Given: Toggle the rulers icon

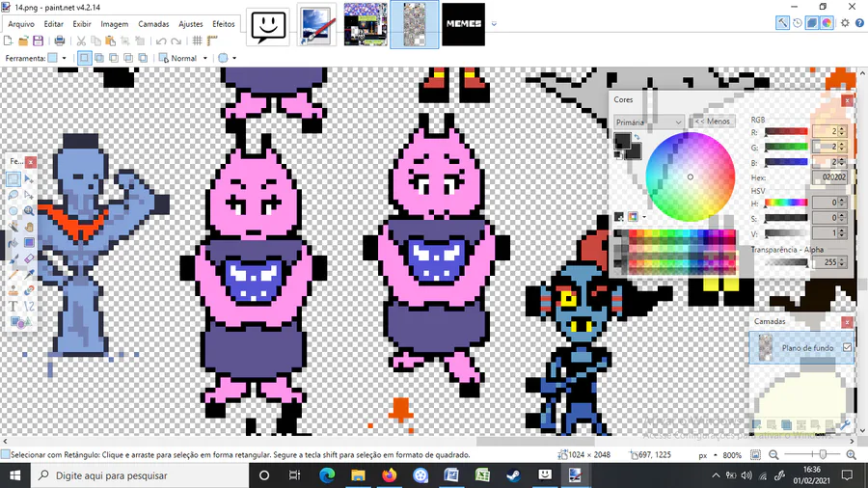Looking at the screenshot, I should 212,41.
